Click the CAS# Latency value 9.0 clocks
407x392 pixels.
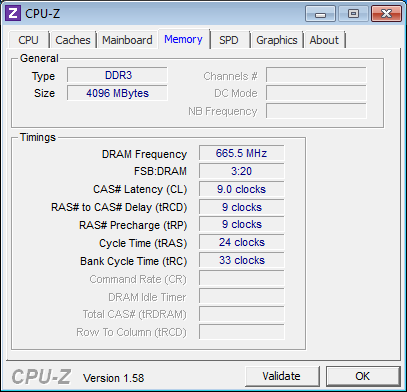click(x=242, y=189)
